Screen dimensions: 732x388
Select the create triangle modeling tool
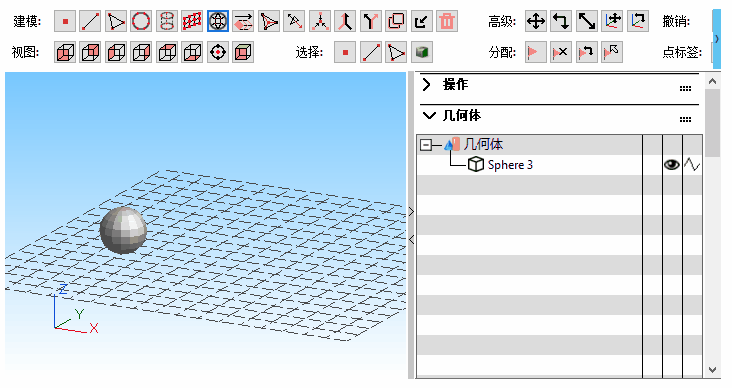116,21
